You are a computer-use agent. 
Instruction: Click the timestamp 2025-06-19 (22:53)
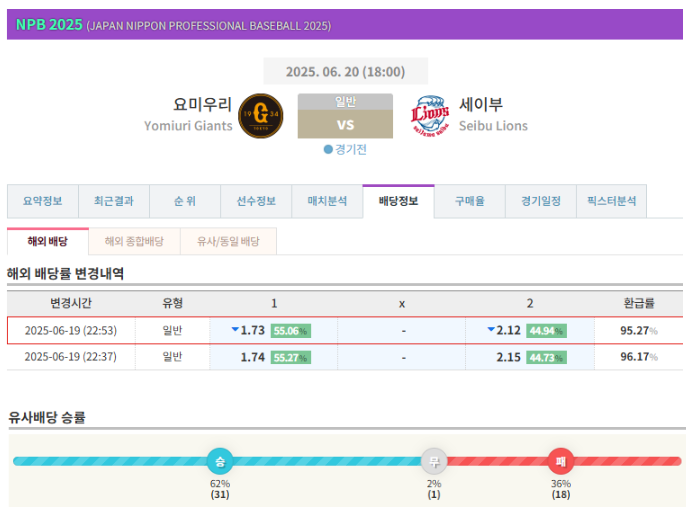[71, 330]
